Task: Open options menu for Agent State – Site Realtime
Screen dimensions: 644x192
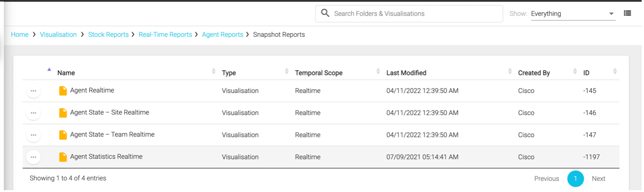Action: tap(33, 113)
